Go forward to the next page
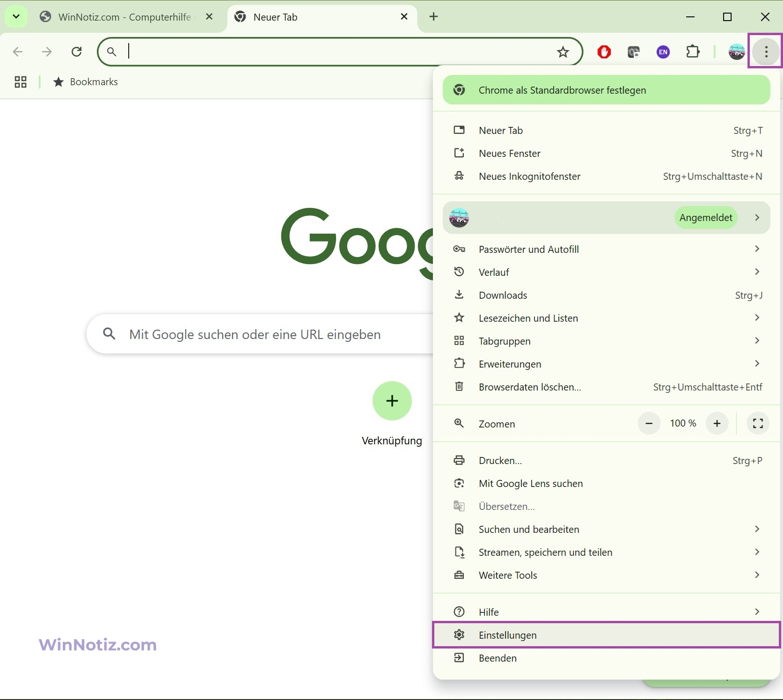The image size is (783, 700). click(47, 52)
